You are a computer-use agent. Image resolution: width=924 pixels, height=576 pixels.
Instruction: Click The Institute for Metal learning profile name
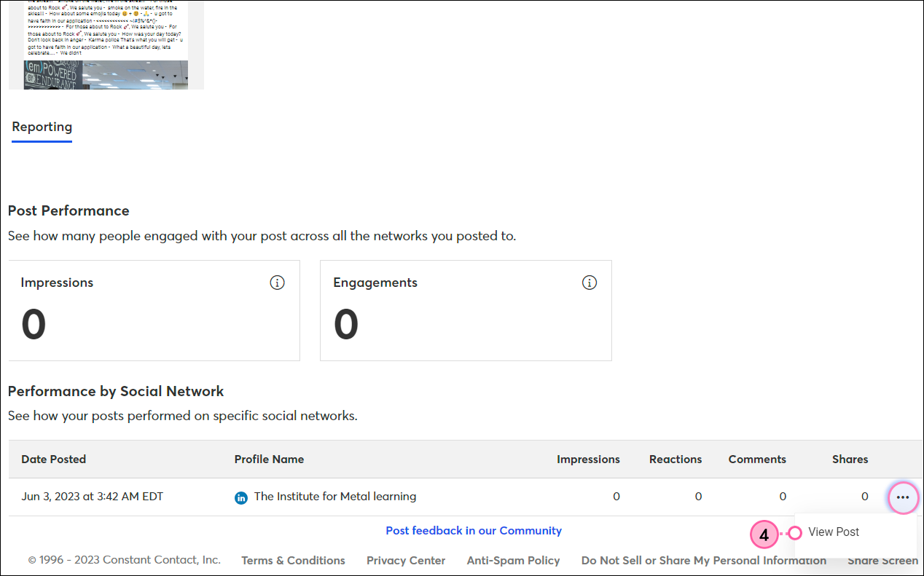(335, 497)
